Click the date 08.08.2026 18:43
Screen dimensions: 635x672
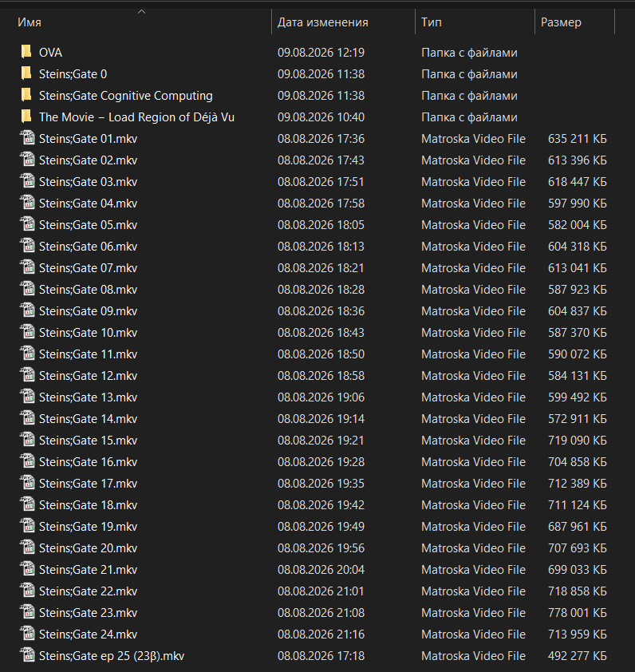click(321, 333)
